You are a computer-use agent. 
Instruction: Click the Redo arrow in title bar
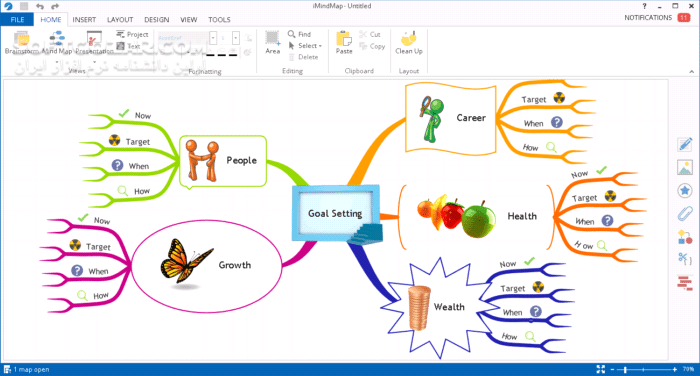coord(54,6)
